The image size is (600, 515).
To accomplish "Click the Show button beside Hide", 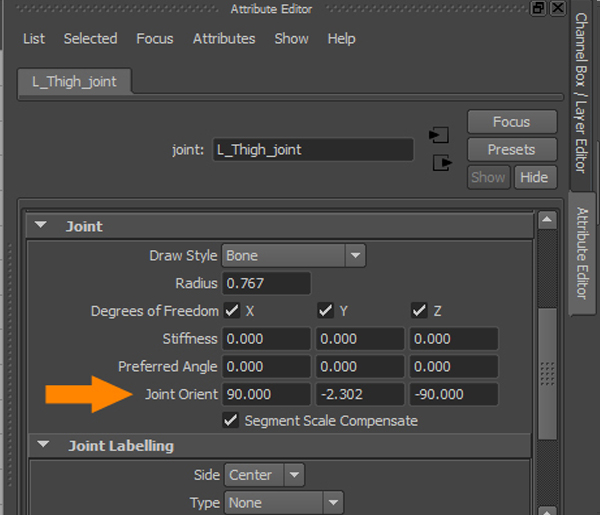I will pos(488,177).
